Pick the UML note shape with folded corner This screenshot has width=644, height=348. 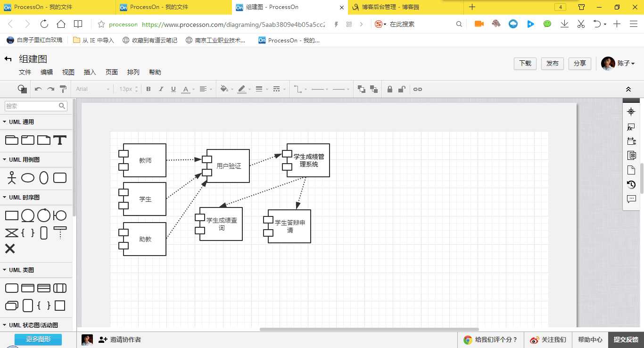[44, 140]
